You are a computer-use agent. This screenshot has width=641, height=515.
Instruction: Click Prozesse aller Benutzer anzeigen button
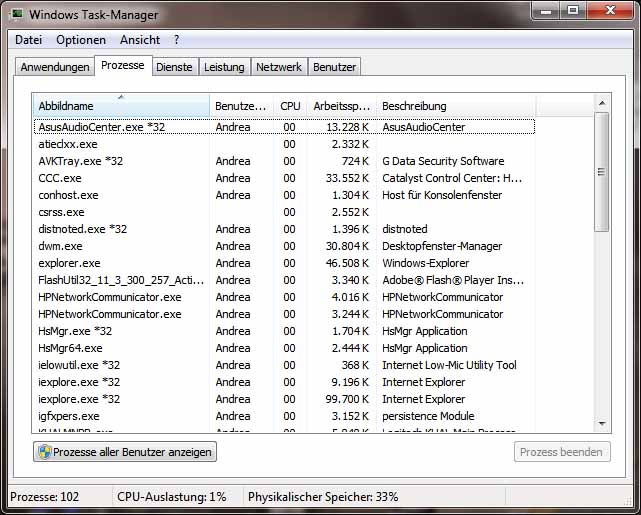(x=125, y=452)
